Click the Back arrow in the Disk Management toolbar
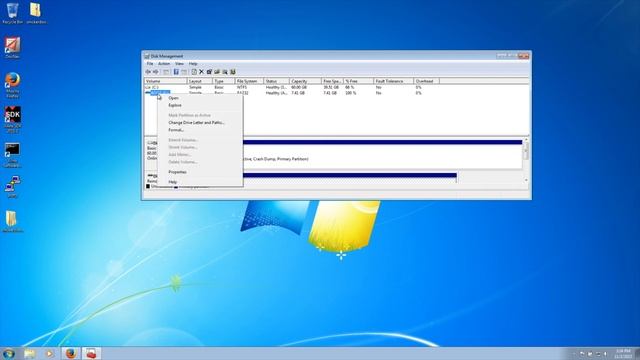The width and height of the screenshot is (640, 360). [x=148, y=72]
